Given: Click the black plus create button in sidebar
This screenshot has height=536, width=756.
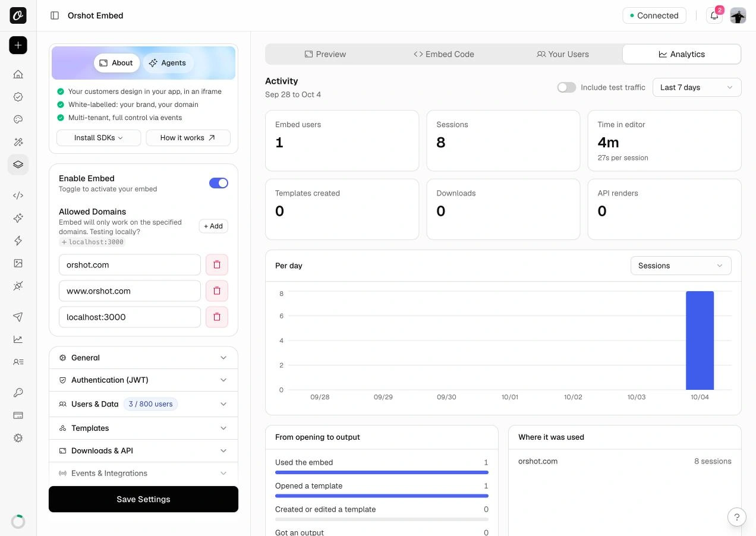Looking at the screenshot, I should (x=18, y=45).
